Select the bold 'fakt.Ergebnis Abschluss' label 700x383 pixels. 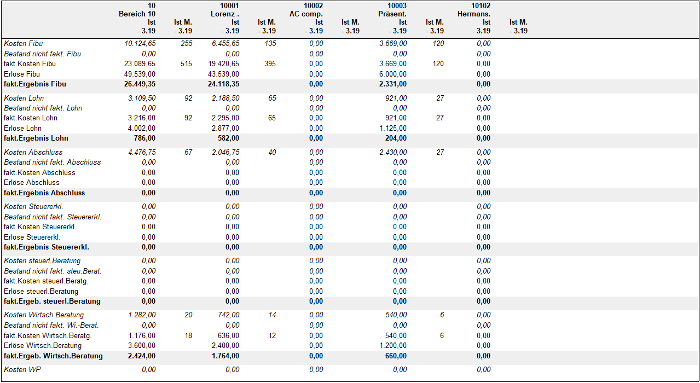point(44,193)
